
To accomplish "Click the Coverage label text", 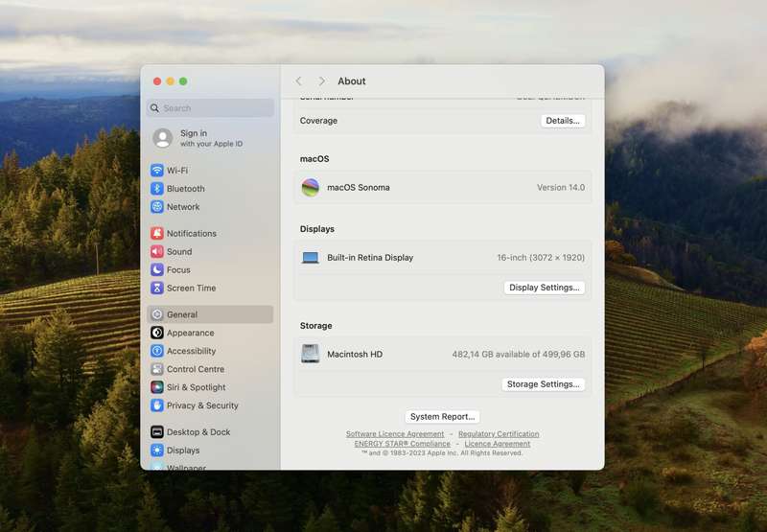I will 318,120.
